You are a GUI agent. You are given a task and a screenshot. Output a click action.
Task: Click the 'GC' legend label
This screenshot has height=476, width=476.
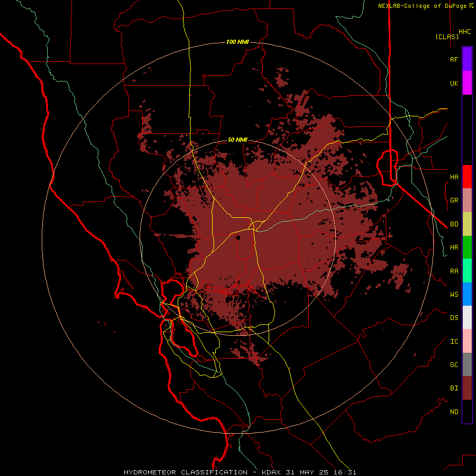(454, 364)
